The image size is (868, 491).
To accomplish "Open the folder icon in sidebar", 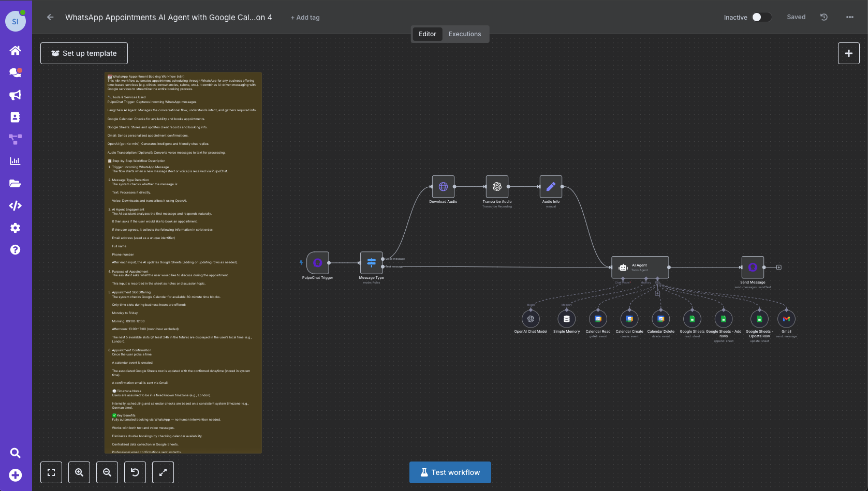I will pyautogui.click(x=16, y=183).
